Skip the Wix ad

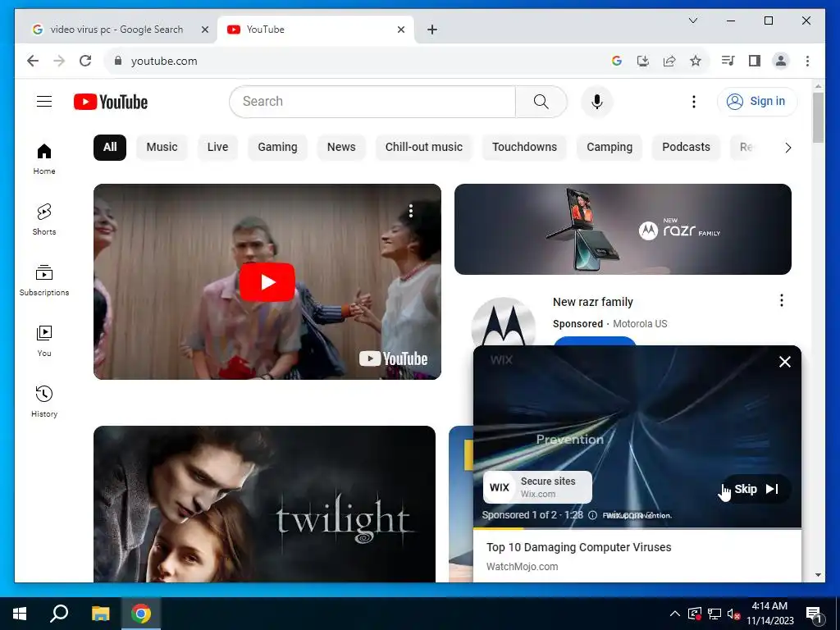[x=756, y=489]
